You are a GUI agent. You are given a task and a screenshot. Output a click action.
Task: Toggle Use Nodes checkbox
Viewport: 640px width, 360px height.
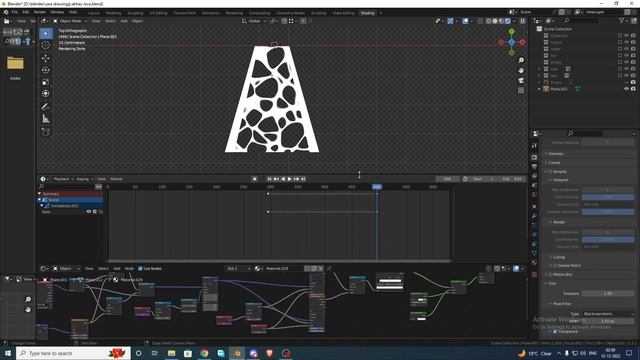click(x=140, y=269)
